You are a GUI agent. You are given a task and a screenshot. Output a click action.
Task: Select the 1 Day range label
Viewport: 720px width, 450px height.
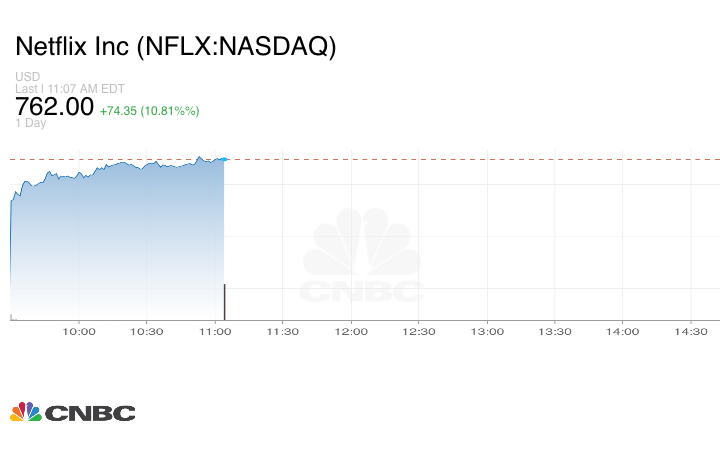tap(31, 123)
